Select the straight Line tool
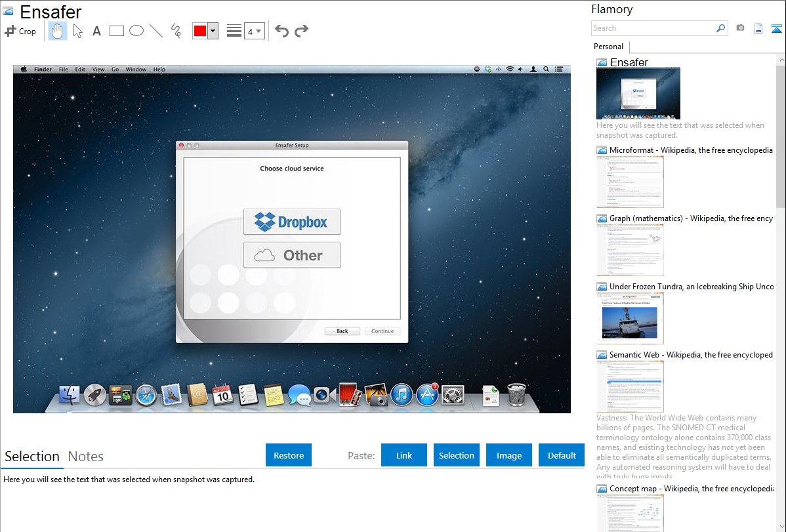Image resolution: width=786 pixels, height=532 pixels. pyautogui.click(x=156, y=31)
